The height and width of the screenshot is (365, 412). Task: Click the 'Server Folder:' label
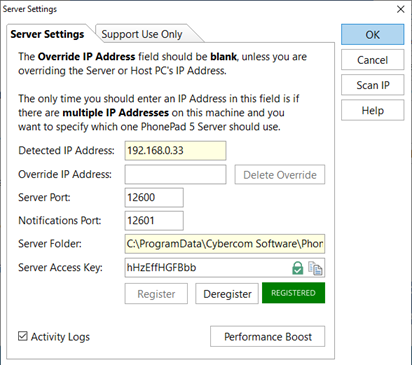point(50,244)
